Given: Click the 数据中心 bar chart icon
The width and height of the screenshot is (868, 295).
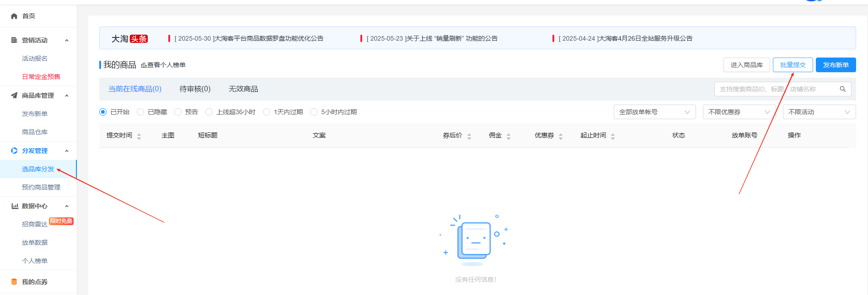Looking at the screenshot, I should [x=15, y=206].
